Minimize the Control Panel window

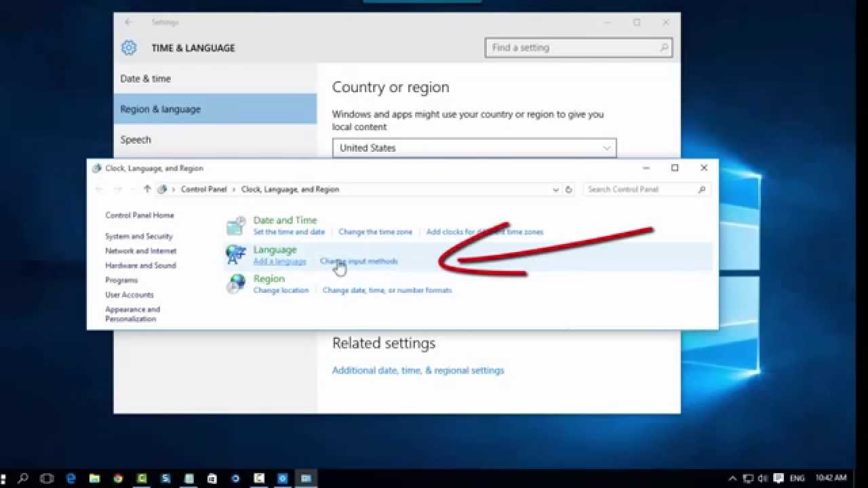(x=646, y=168)
